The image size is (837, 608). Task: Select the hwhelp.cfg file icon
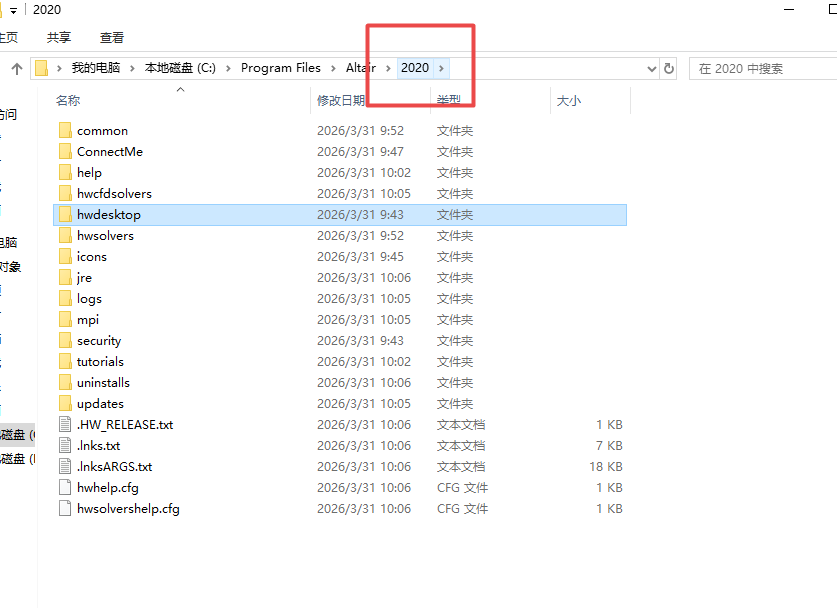pos(66,488)
